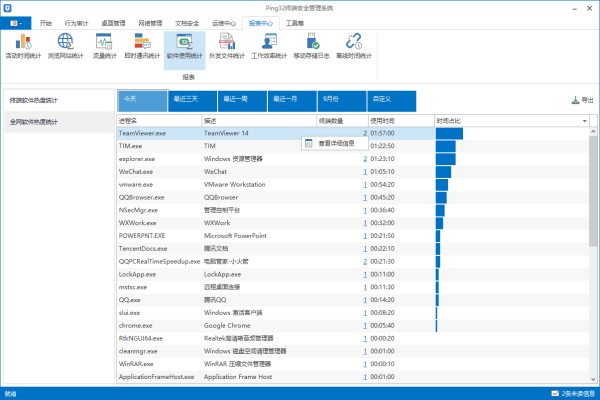Sort by the 描述 column header

259,121
